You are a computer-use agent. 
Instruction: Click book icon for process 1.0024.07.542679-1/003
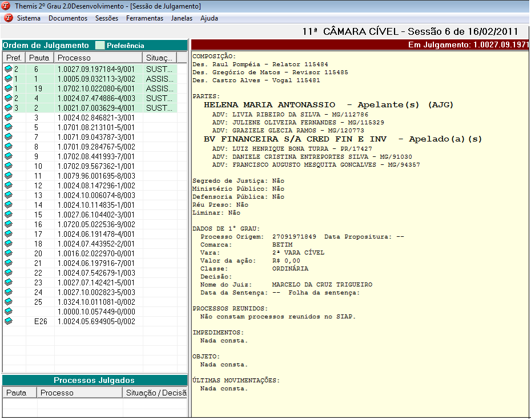pos(9,273)
